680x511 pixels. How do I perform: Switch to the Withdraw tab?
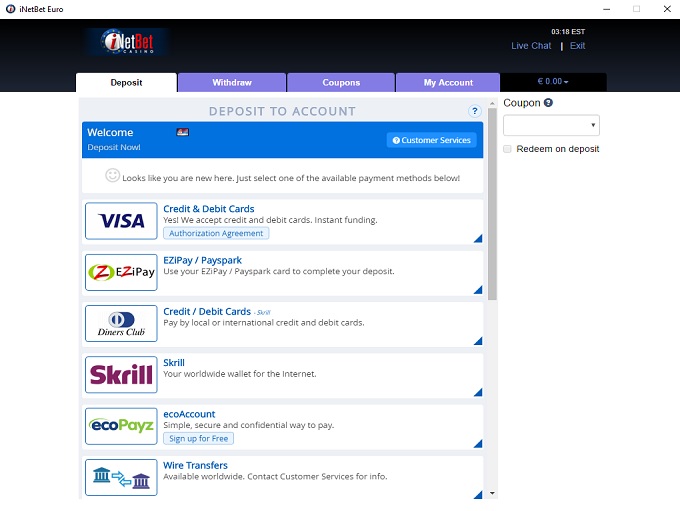click(x=232, y=83)
